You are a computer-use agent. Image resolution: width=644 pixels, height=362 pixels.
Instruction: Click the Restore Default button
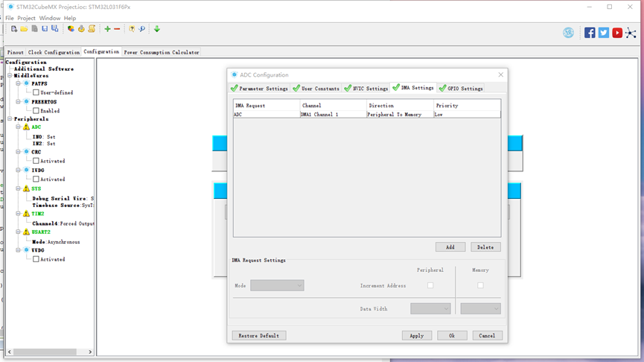(x=259, y=336)
